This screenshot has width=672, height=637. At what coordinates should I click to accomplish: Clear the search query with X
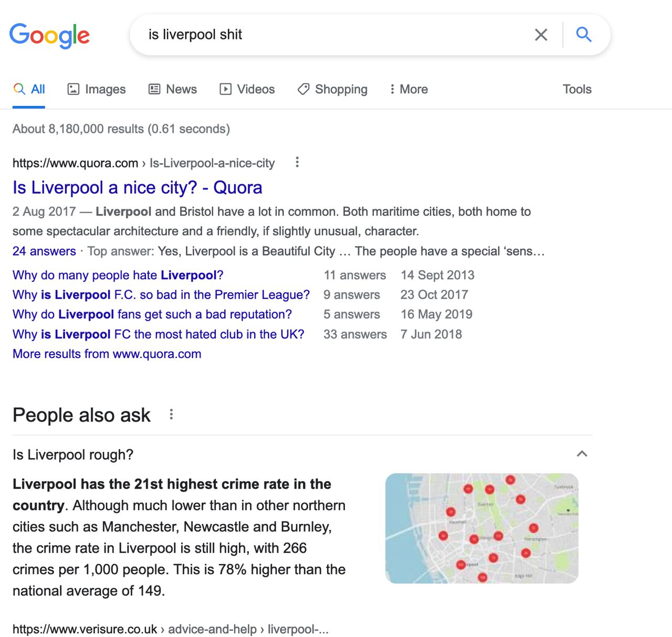pyautogui.click(x=541, y=35)
